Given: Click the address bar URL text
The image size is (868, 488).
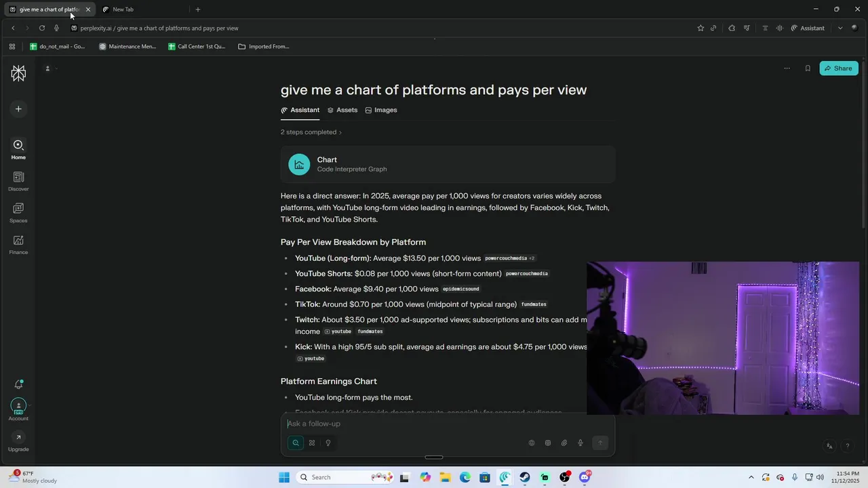Looking at the screenshot, I should (159, 28).
